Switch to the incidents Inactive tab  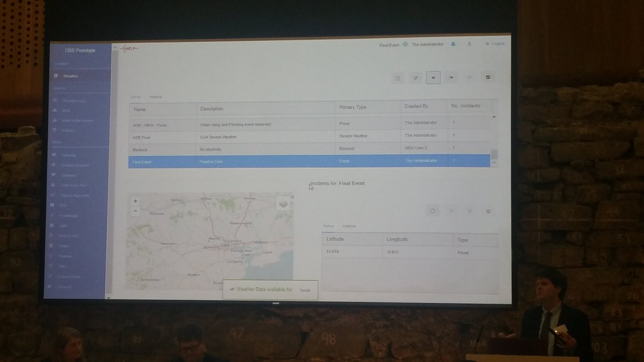pos(349,226)
